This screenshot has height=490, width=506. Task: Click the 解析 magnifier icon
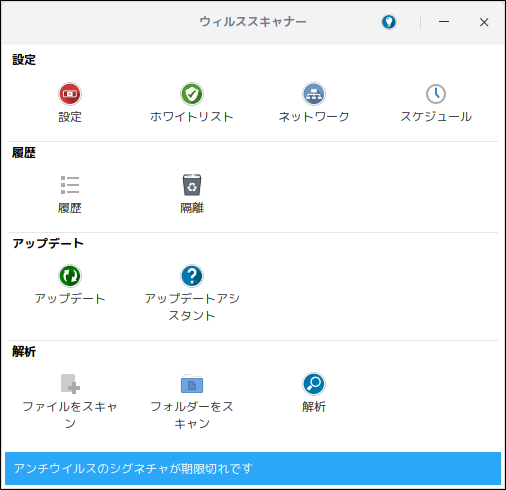[x=314, y=383]
